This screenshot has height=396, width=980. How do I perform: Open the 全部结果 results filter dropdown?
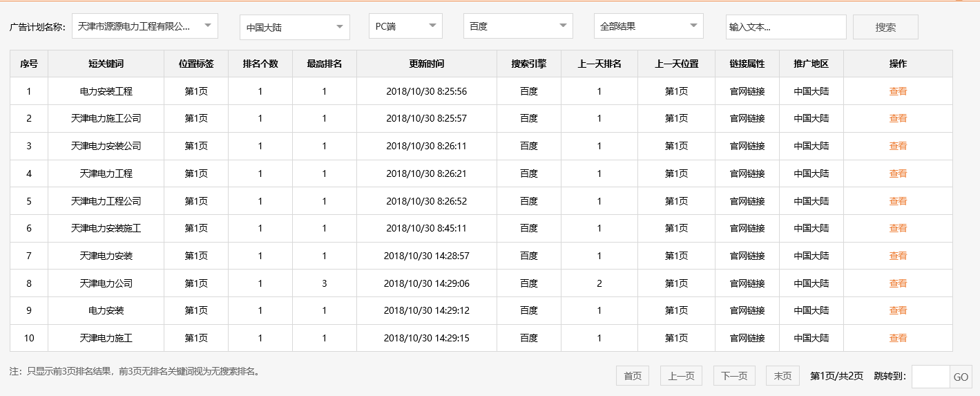(648, 26)
